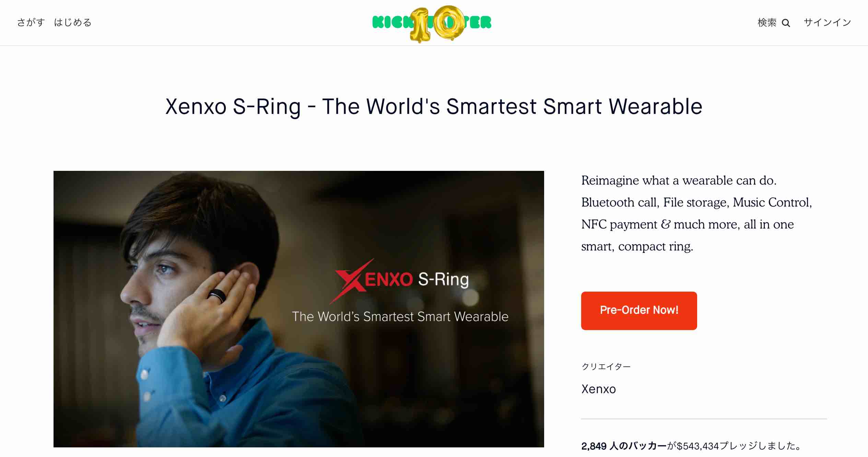Click the white tagline inside the image
Screen dimensions: 868x457
point(400,316)
